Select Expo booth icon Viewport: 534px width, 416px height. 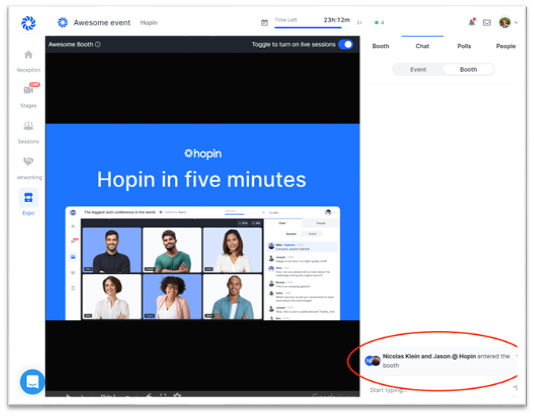coord(28,197)
